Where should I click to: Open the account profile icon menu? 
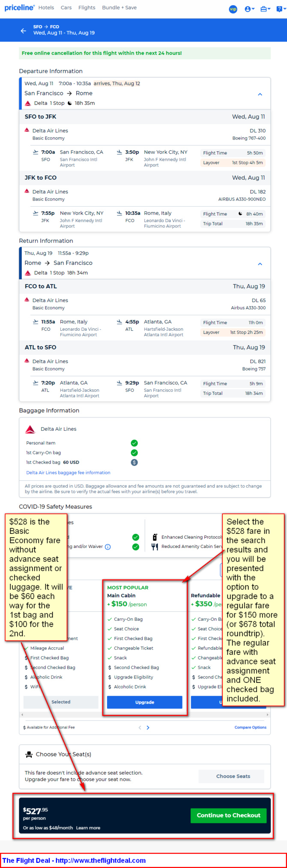click(249, 9)
